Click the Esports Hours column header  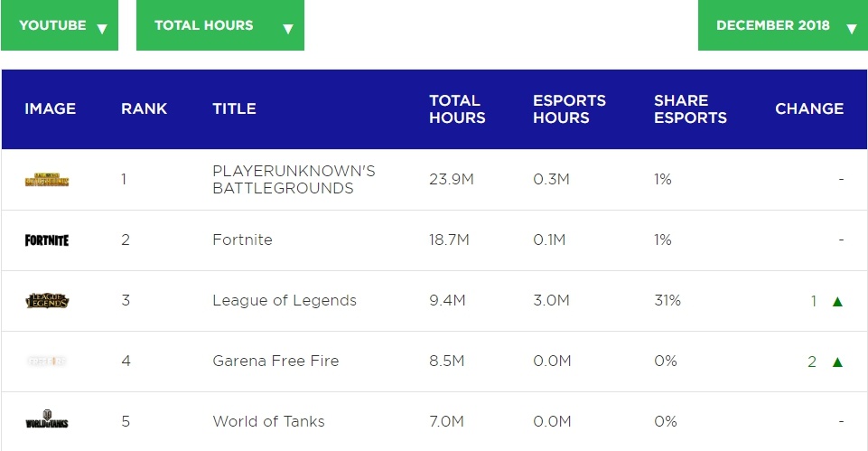tap(569, 108)
